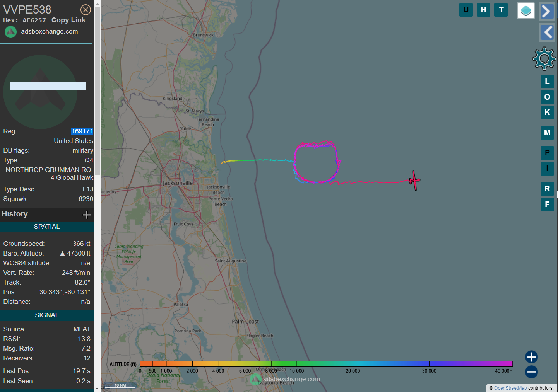Expand the History section with plus icon

point(87,215)
